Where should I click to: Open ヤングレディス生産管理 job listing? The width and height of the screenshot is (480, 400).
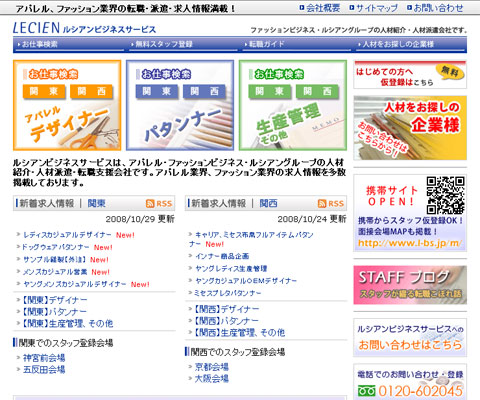pos(231,268)
